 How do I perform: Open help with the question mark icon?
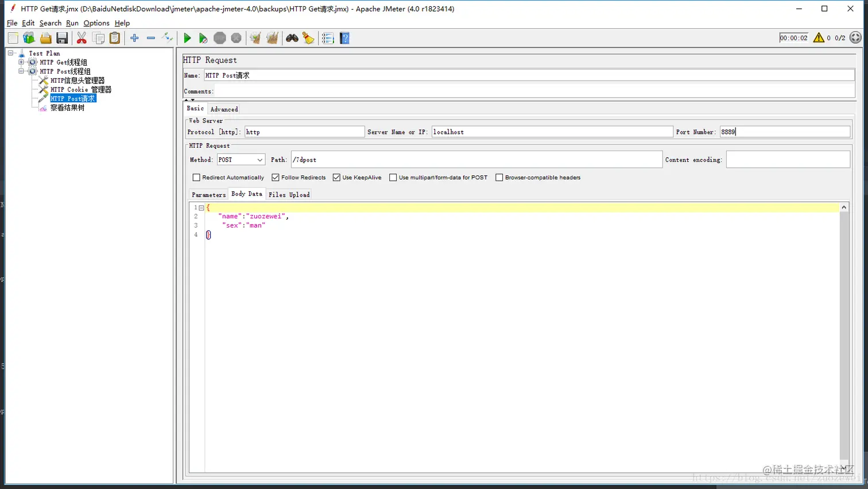(344, 38)
